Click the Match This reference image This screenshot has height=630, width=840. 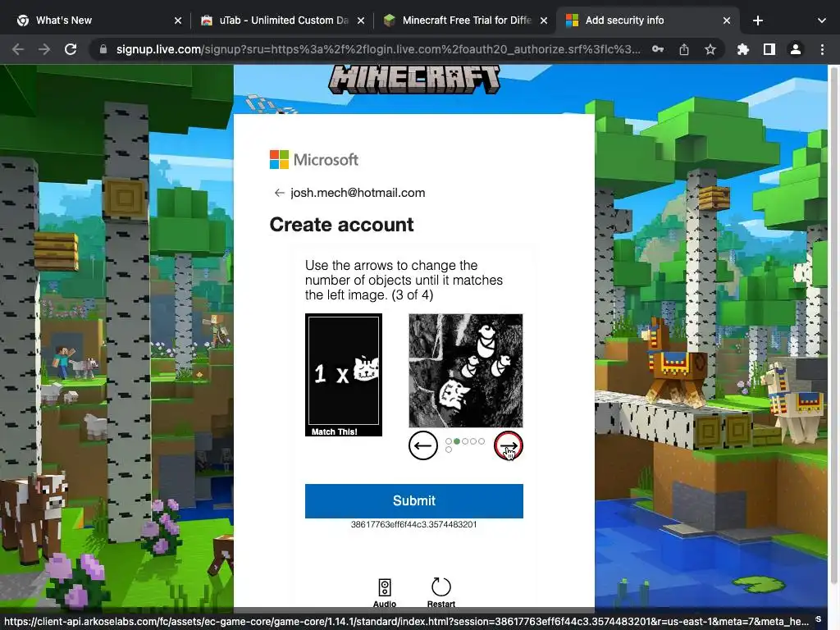pyautogui.click(x=344, y=374)
